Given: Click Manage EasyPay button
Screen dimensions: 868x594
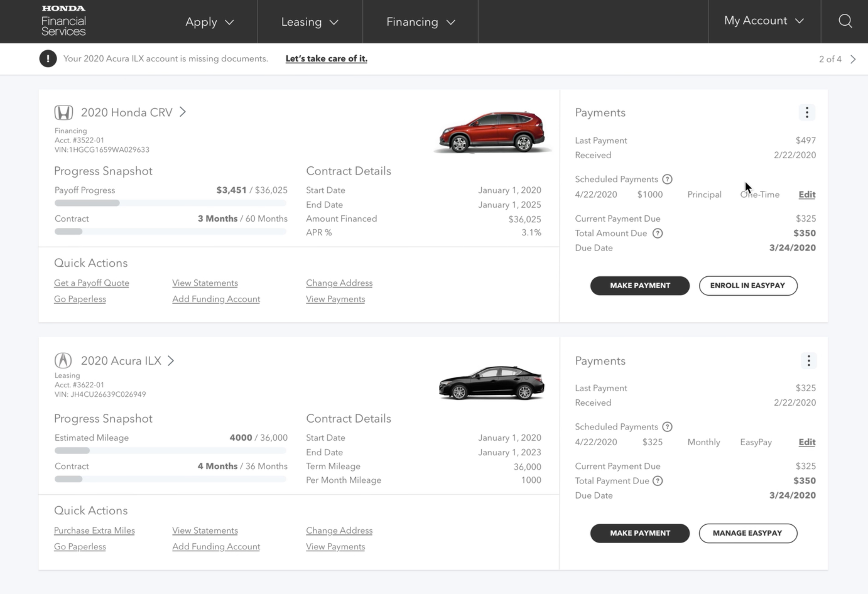Looking at the screenshot, I should tap(748, 533).
